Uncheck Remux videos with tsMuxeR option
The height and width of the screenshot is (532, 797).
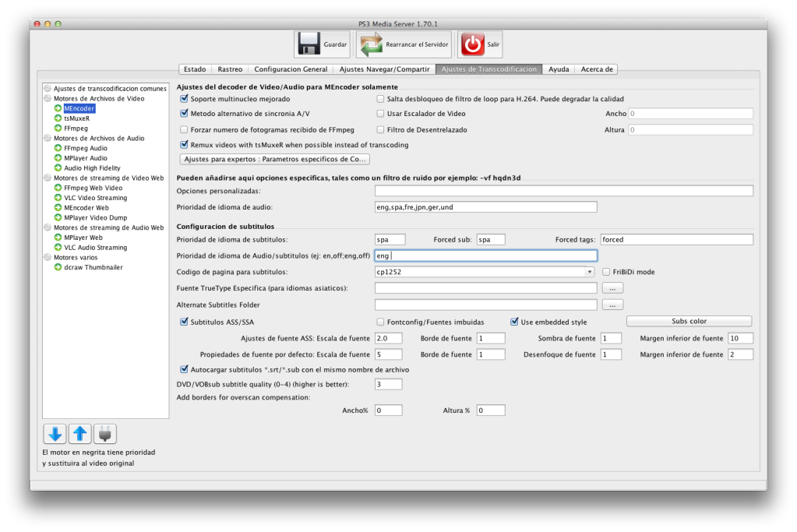click(x=184, y=145)
